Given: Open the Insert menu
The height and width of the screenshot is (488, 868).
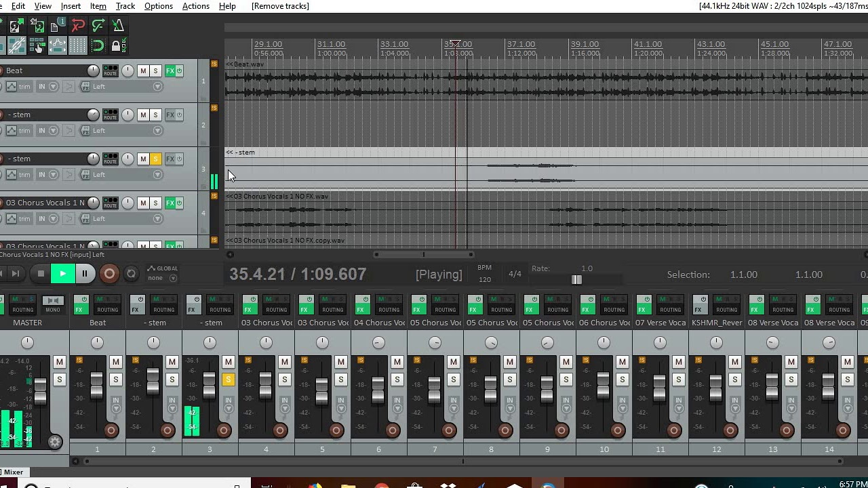Looking at the screenshot, I should [x=71, y=6].
